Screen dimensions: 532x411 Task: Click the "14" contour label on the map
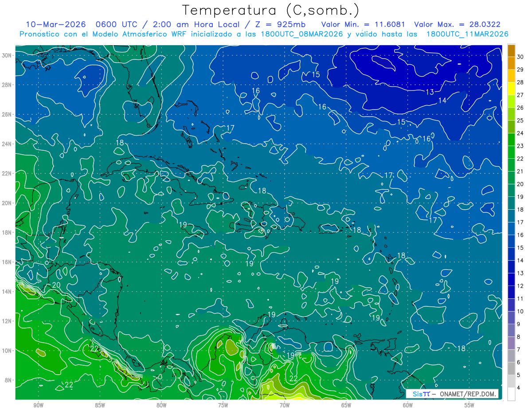pyautogui.click(x=442, y=101)
